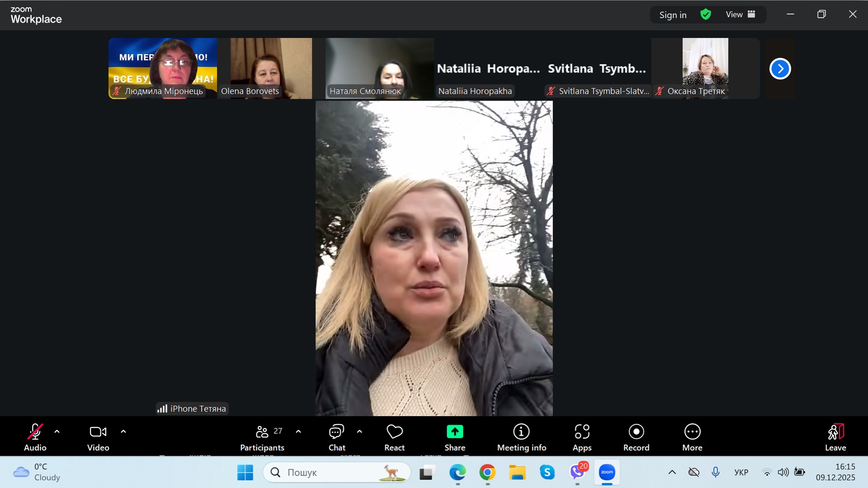Show next participants with blue arrow
The height and width of the screenshot is (488, 868).
click(780, 69)
